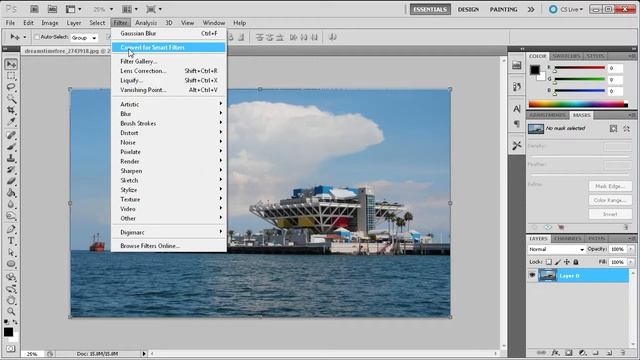Select the Clone Stamp tool
The width and height of the screenshot is (640, 360).
click(x=11, y=158)
